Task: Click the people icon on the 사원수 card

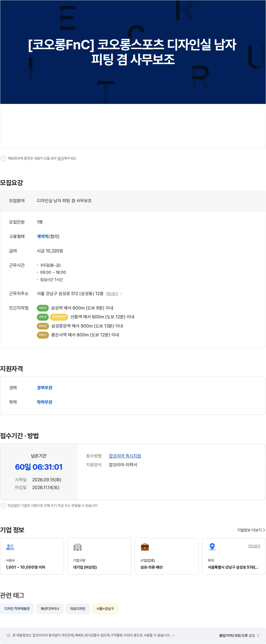Action: click(x=10, y=547)
